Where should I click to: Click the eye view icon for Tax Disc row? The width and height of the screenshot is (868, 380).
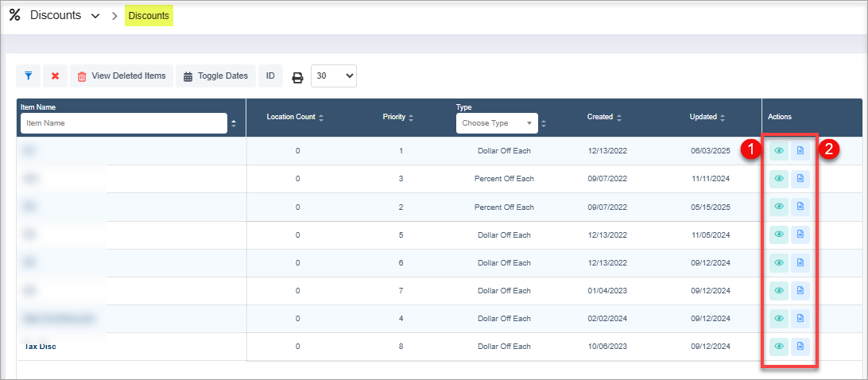pos(779,346)
